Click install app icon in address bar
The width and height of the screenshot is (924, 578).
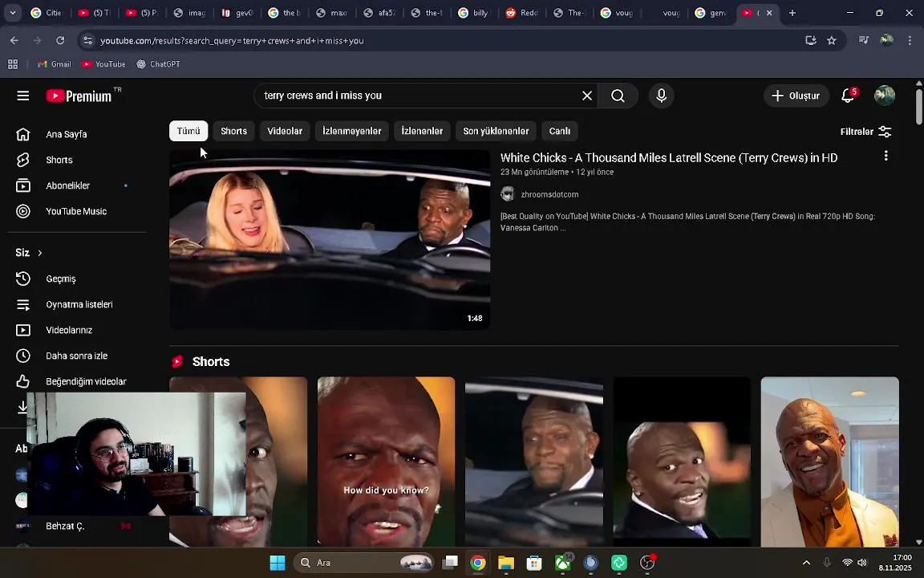(x=811, y=40)
